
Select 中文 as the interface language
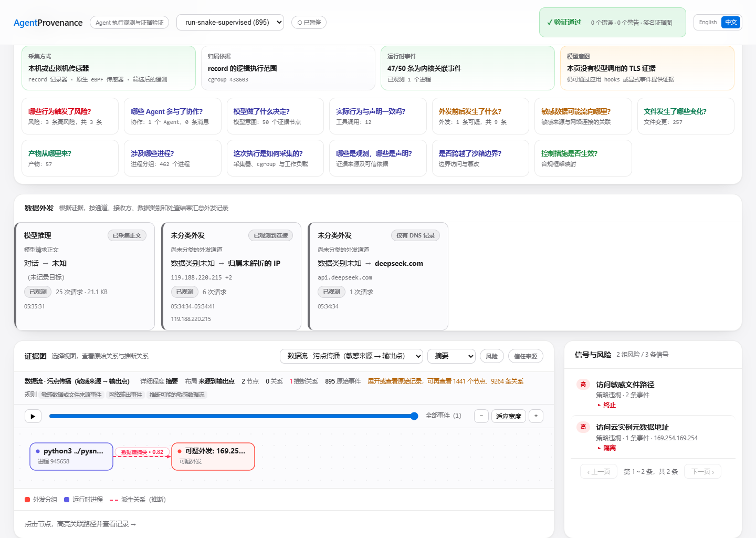pyautogui.click(x=731, y=22)
